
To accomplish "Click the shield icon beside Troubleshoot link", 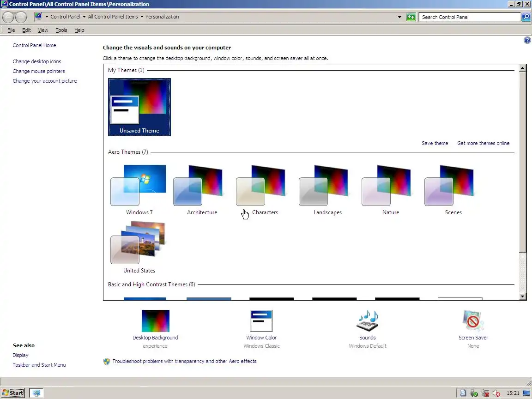I will coord(107,361).
